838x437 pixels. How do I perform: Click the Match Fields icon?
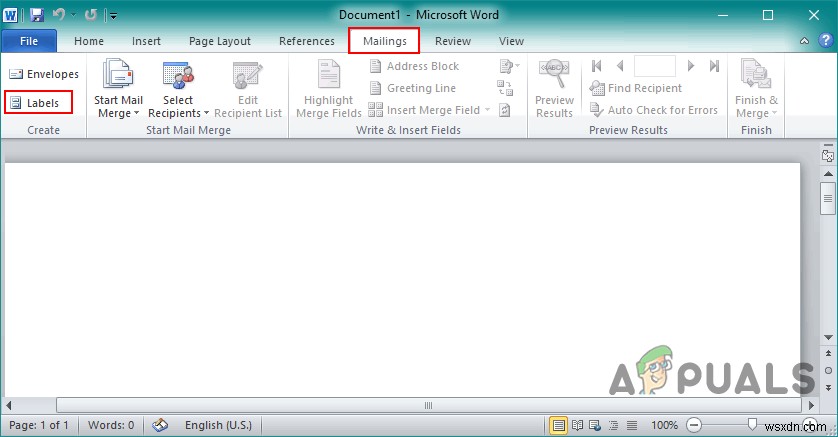[505, 88]
